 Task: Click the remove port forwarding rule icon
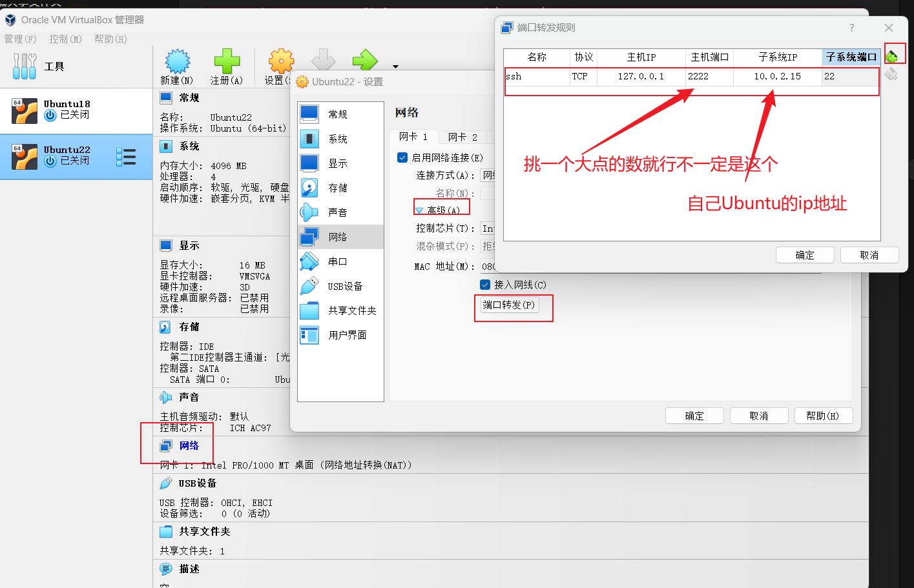[x=891, y=74]
